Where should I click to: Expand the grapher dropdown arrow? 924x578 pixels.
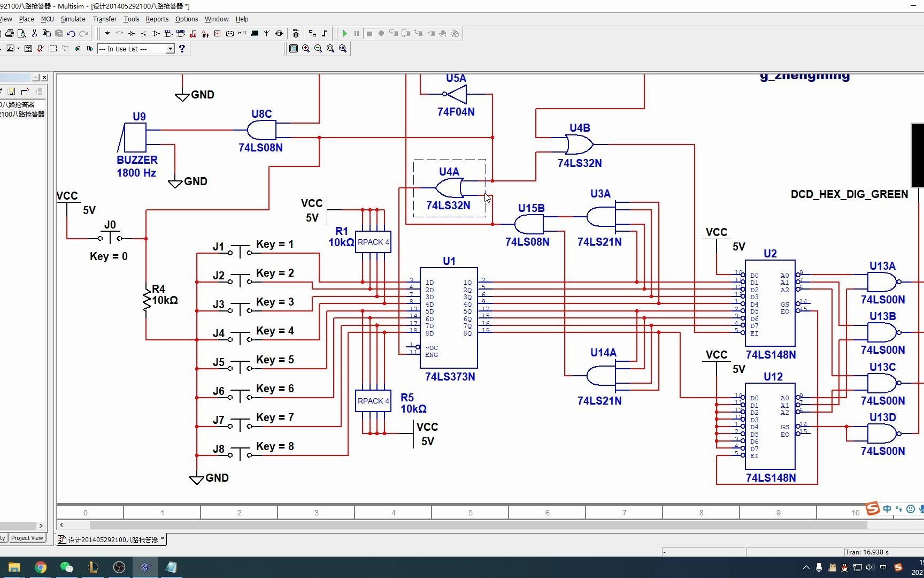coord(18,49)
